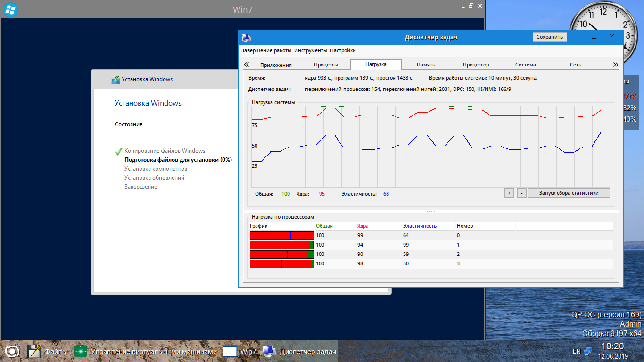
Task: Click the taskbar clock 10:20
Action: pyautogui.click(x=612, y=346)
